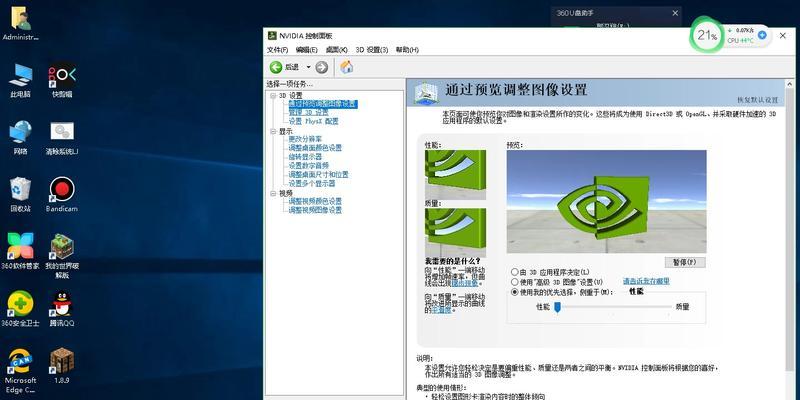800x400 pixels.
Task: Select 调整视频颜色设置 in task tree
Action: point(315,201)
